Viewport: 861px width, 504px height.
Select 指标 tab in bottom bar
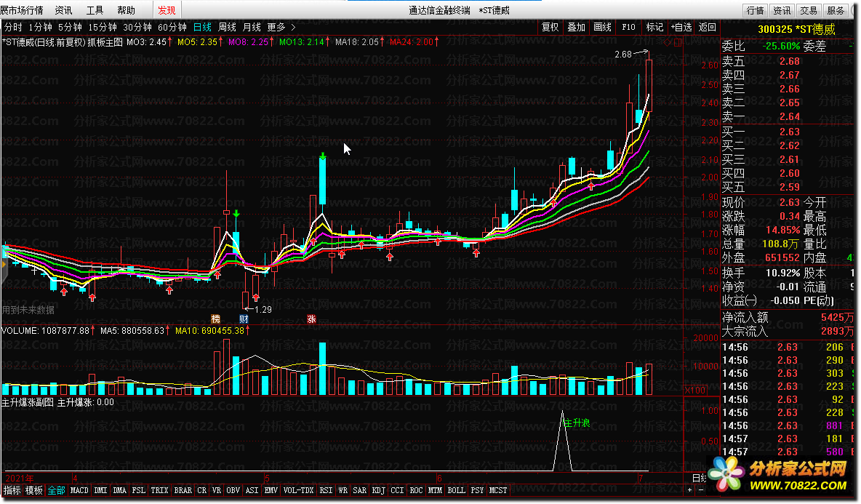pos(12,490)
